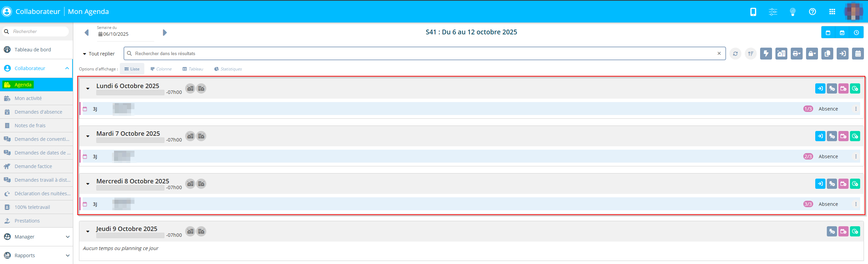Screen dimensions: 868x264
Task: Click Tout replier to collapse all days
Action: (x=99, y=54)
